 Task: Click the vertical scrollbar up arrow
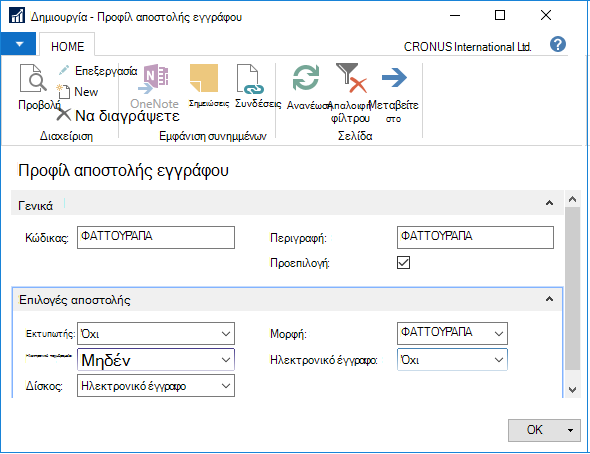(573, 199)
